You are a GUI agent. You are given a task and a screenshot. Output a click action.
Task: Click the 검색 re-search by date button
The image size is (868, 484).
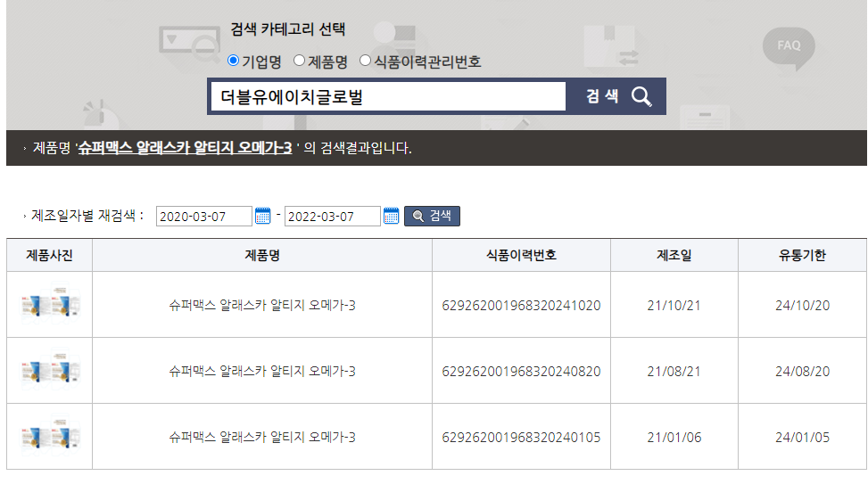point(432,216)
